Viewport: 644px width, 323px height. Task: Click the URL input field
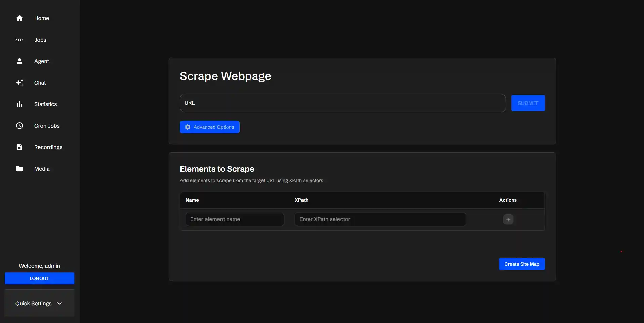pyautogui.click(x=342, y=103)
